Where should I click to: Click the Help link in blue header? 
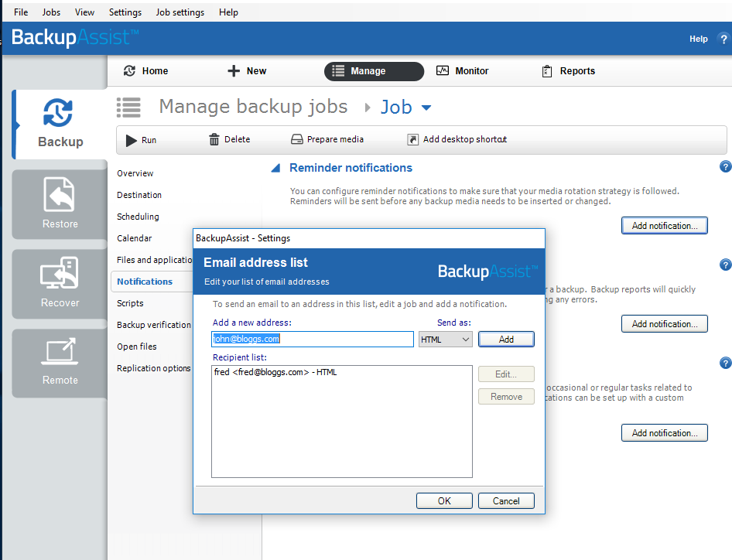tap(699, 39)
